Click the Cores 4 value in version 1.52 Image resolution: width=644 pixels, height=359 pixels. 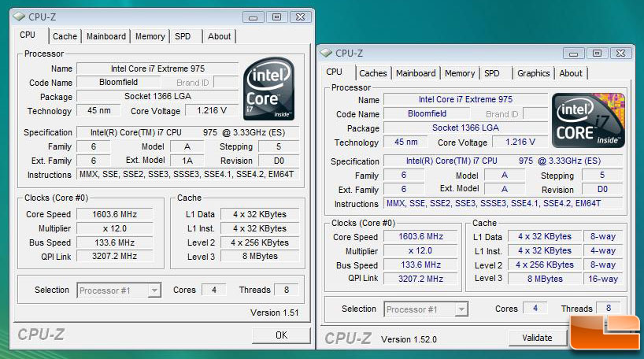coord(535,308)
